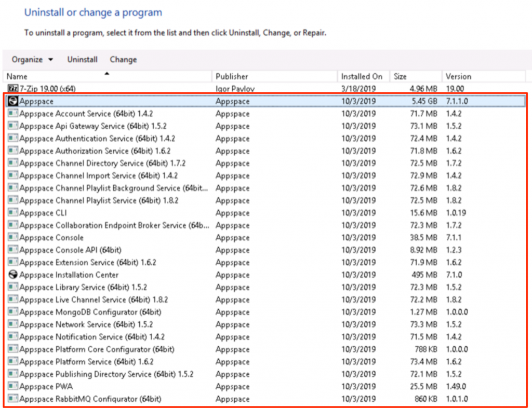Open the Organize dropdown menu

tap(32, 60)
